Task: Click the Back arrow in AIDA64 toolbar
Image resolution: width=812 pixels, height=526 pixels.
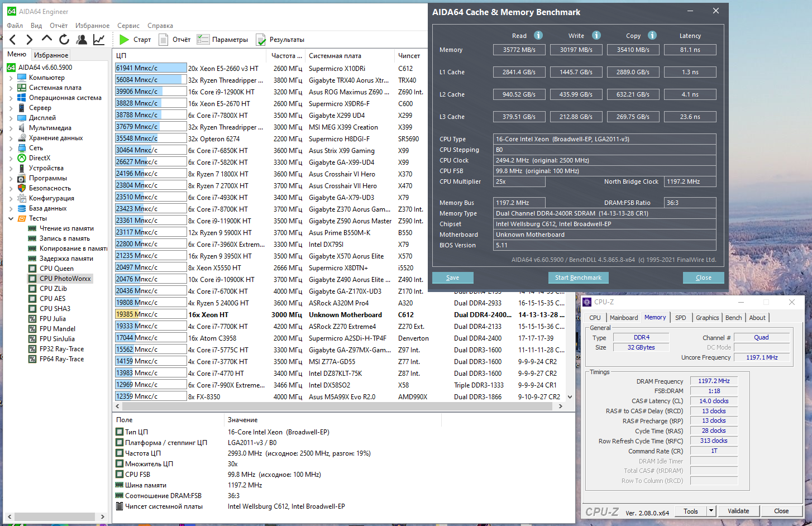Action: point(13,40)
